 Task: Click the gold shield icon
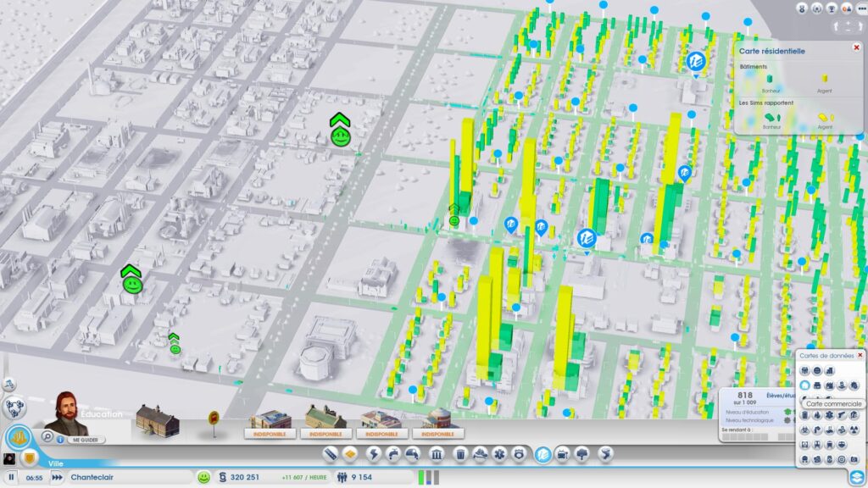[x=30, y=458]
